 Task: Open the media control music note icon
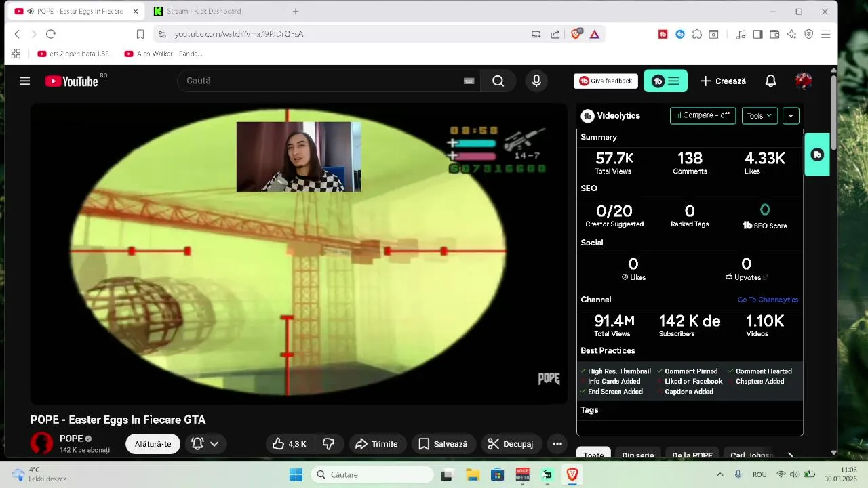(741, 34)
